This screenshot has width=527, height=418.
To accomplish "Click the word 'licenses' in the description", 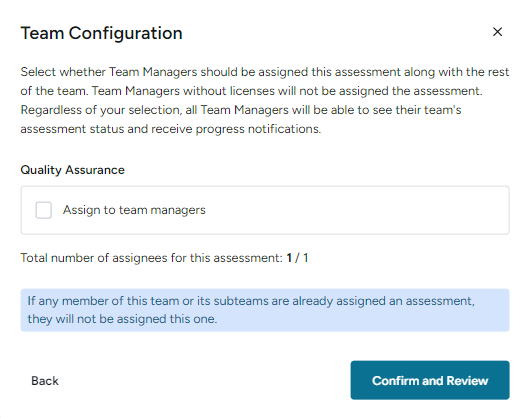I will 252,91.
